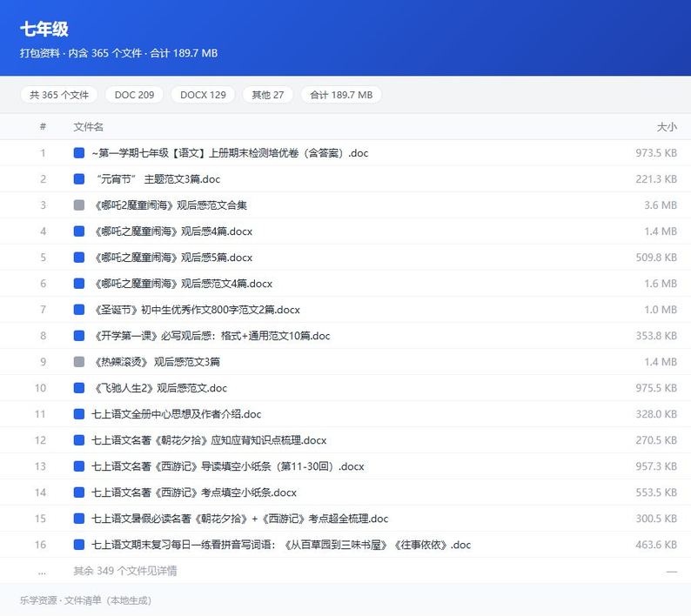Click the 合计 189.7 MB chip
Viewport: 691px width, 616px height.
[x=341, y=95]
